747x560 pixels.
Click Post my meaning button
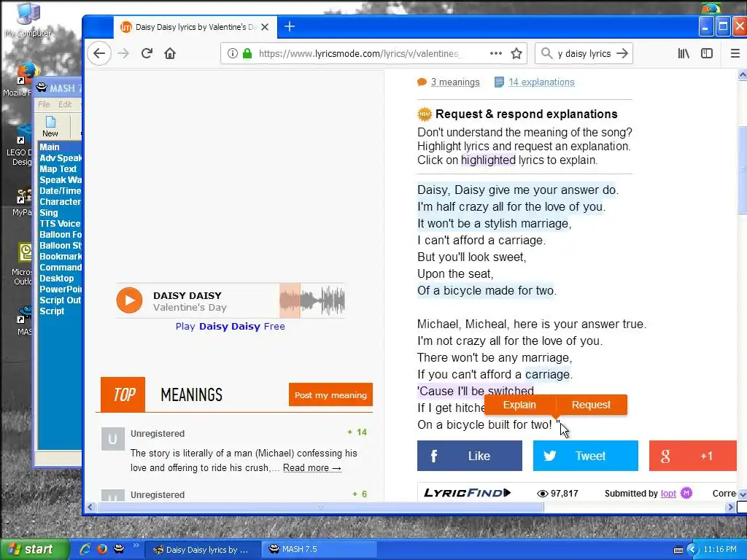330,394
